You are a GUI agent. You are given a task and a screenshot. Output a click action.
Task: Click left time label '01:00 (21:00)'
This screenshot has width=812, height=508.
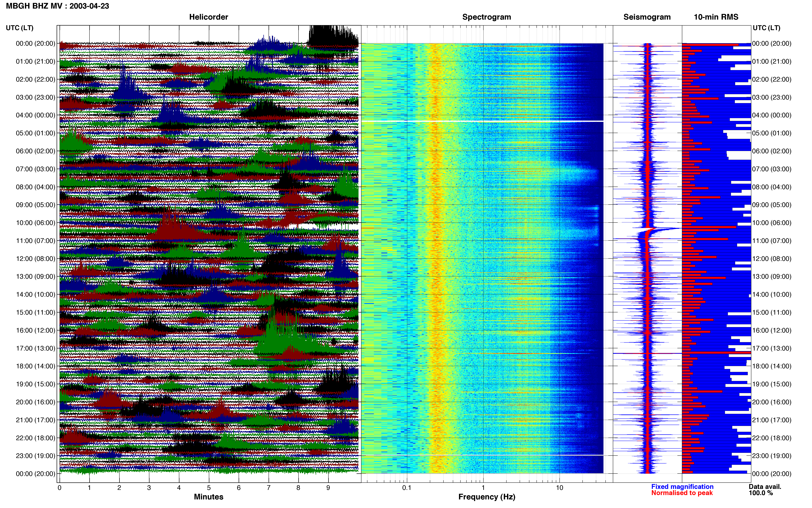pyautogui.click(x=35, y=61)
